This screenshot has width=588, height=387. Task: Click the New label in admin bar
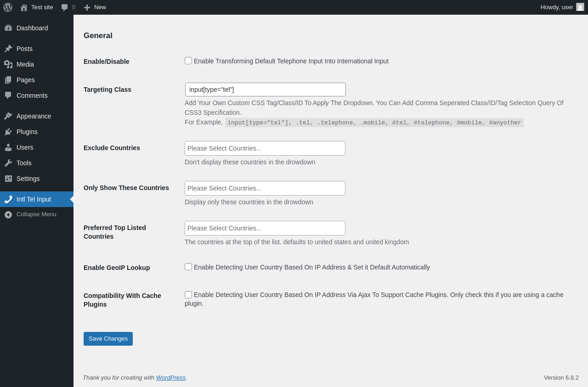coord(100,7)
